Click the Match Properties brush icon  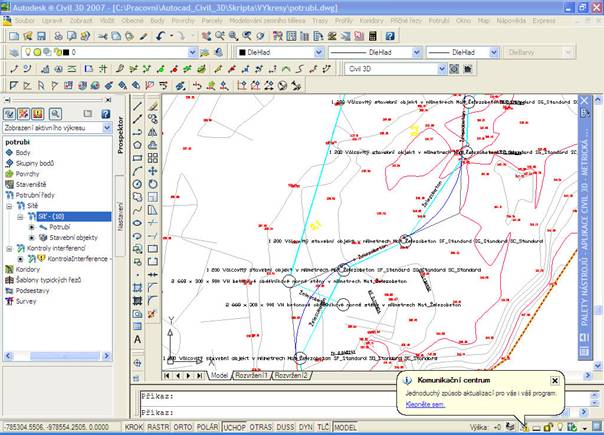coord(143,36)
